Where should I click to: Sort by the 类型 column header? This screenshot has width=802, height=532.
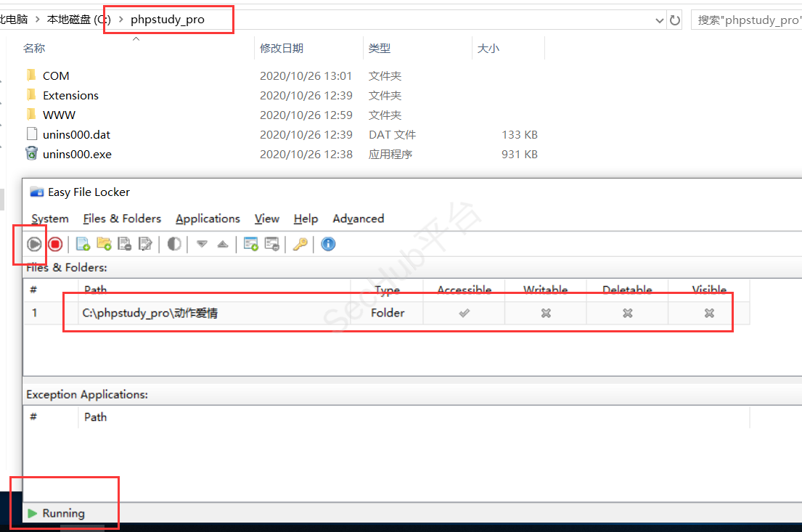click(380, 48)
